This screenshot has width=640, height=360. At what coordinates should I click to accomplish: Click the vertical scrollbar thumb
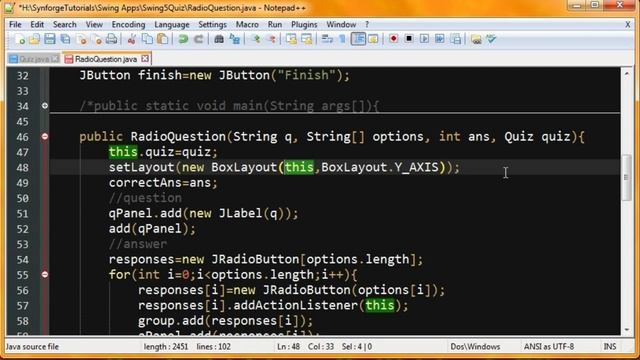click(x=627, y=177)
